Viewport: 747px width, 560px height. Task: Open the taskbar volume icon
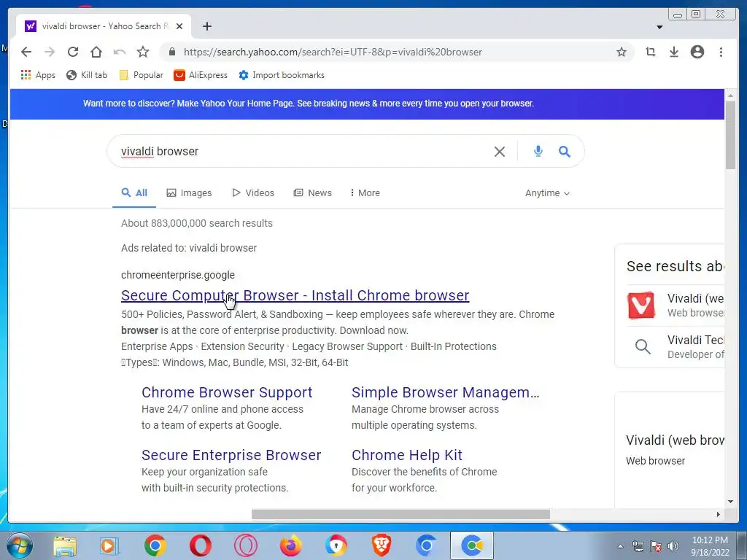[673, 546]
